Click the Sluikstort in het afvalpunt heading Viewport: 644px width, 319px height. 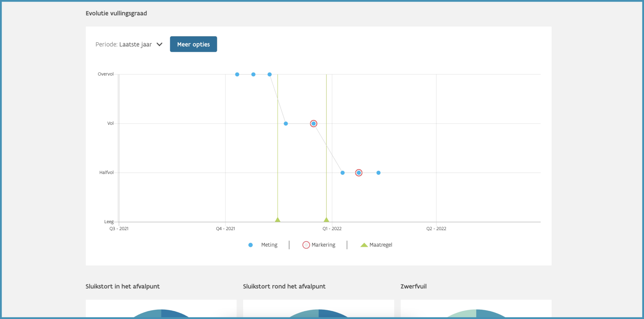(x=123, y=286)
